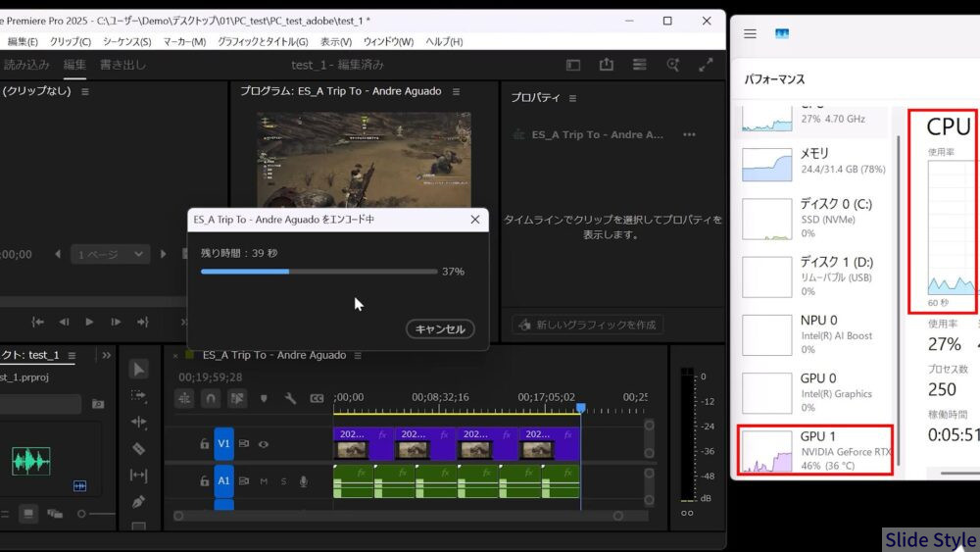Viewport: 980px width, 552px height.
Task: Click the Add Marker icon in timeline
Action: pyautogui.click(x=264, y=398)
